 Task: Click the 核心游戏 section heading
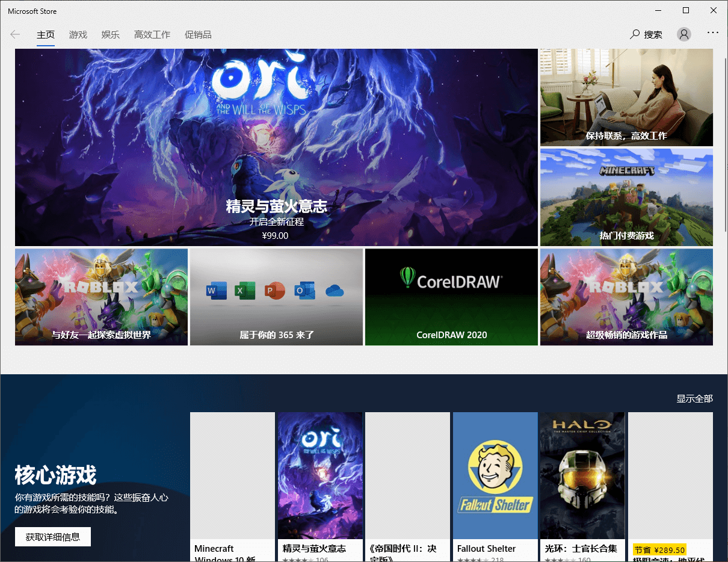55,475
